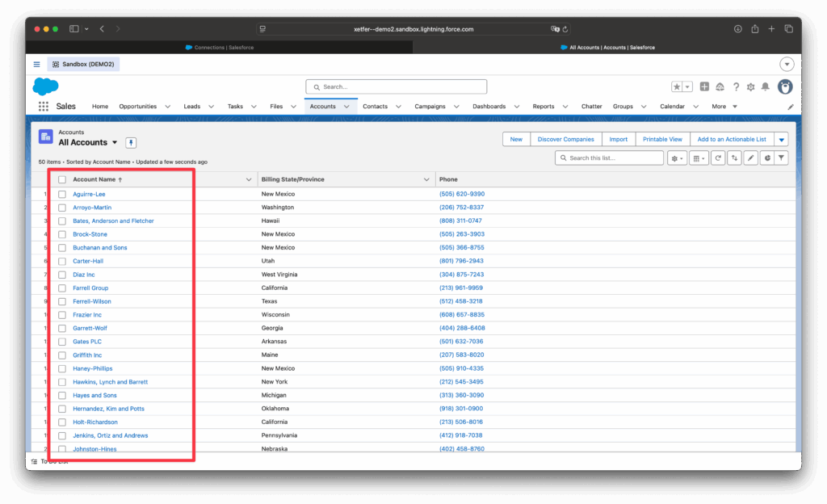Show more list actions dropdown arrow
827x504 pixels.
point(781,140)
